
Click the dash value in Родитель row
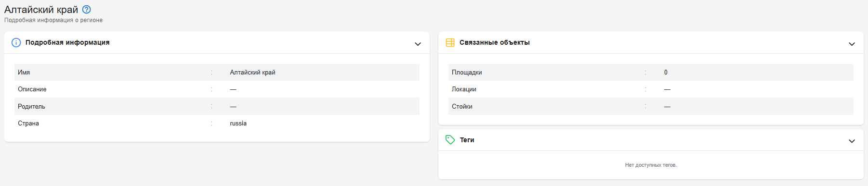pyautogui.click(x=233, y=107)
